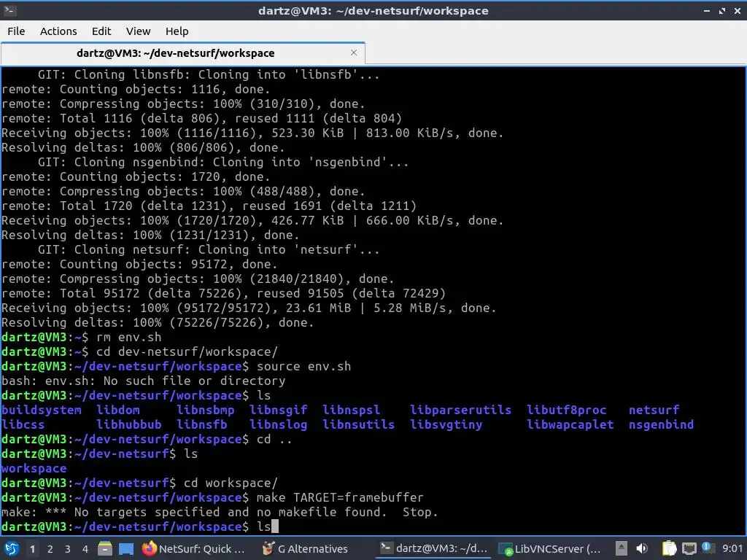Screen dimensions: 747x560
Task: Open the file manager from the panel
Action: [x=105, y=548]
